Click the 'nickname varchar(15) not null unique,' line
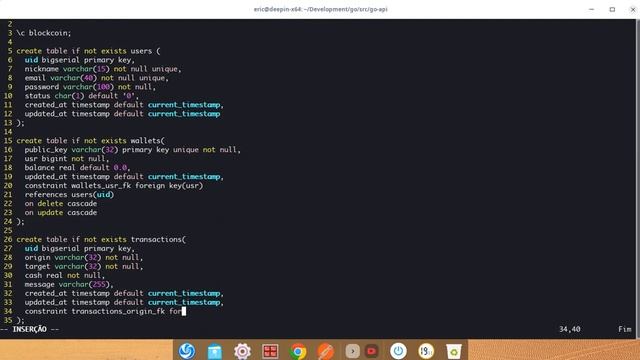This screenshot has width=640, height=360. (x=103, y=69)
